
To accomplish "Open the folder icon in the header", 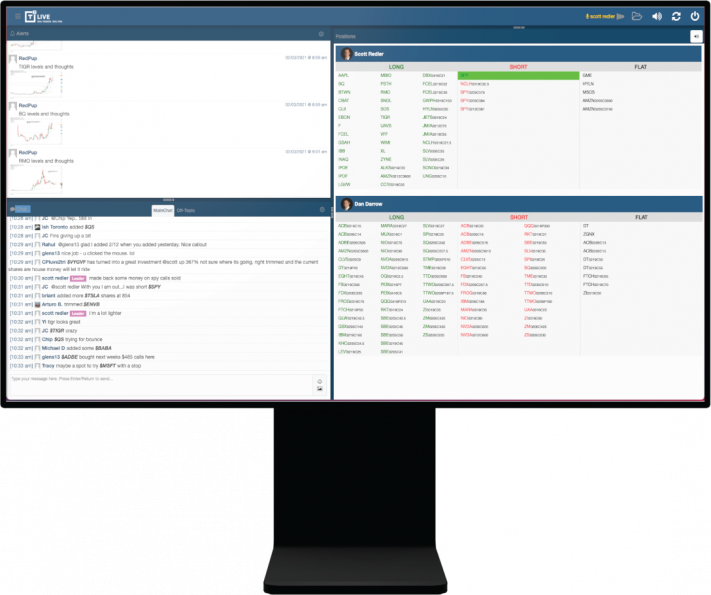I will (x=637, y=16).
